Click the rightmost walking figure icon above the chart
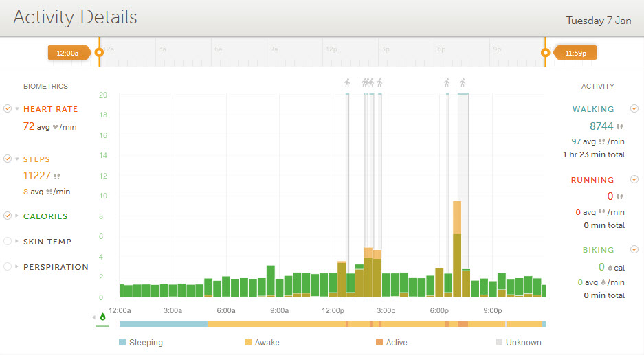This screenshot has height=355, width=644. point(463,83)
